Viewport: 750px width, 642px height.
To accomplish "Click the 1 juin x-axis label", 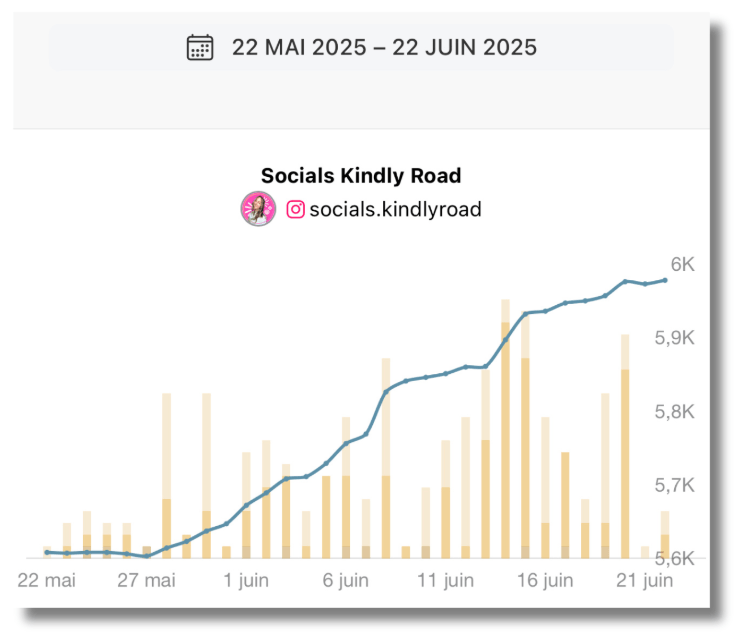I will coord(246,580).
